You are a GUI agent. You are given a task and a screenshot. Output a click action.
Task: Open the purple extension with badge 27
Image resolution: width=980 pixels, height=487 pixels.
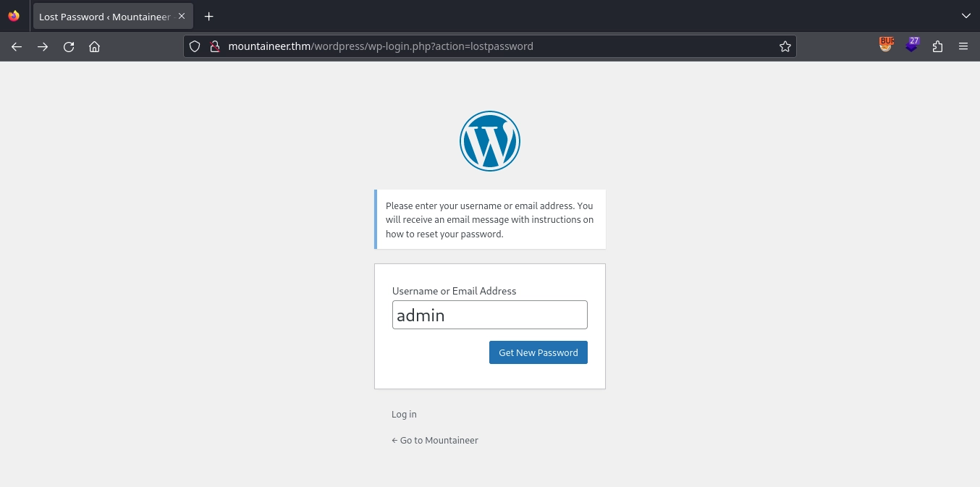912,45
